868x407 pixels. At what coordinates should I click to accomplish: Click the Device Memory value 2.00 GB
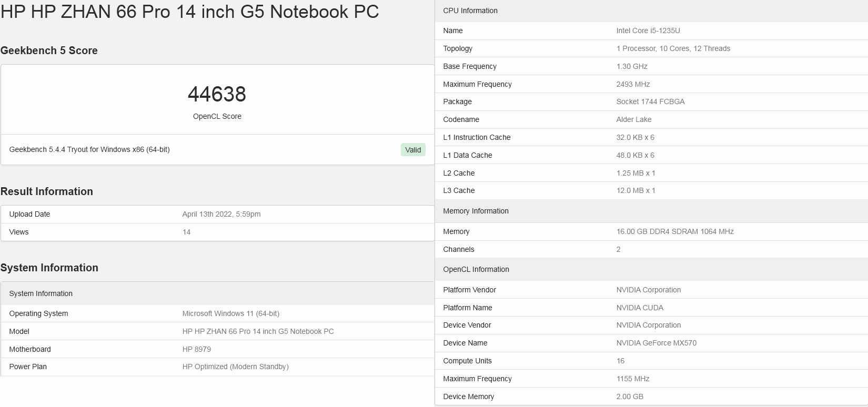coord(630,396)
